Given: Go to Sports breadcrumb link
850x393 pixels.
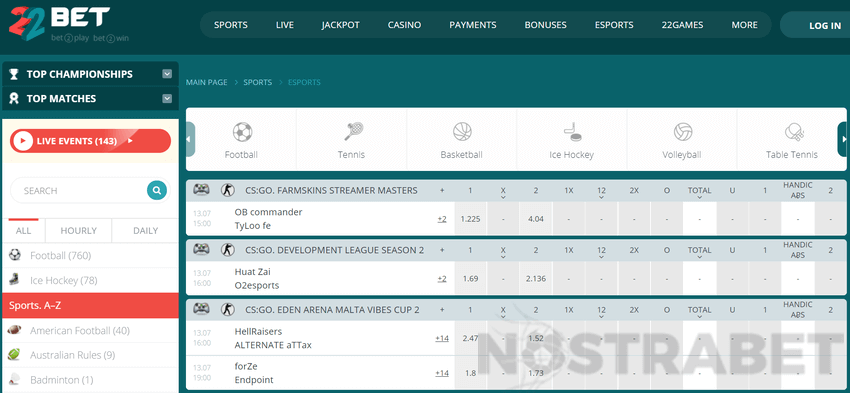Looking at the screenshot, I should pyautogui.click(x=257, y=82).
